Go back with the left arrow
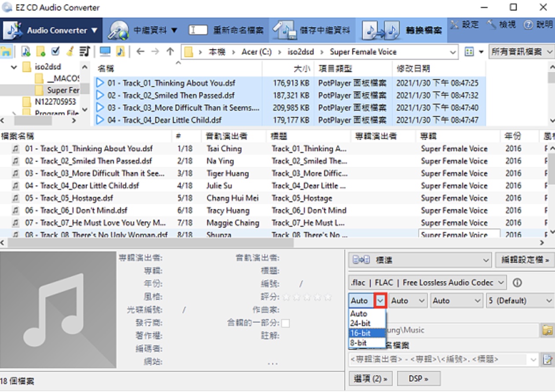Viewport: 555px width, 392px height. [x=140, y=52]
